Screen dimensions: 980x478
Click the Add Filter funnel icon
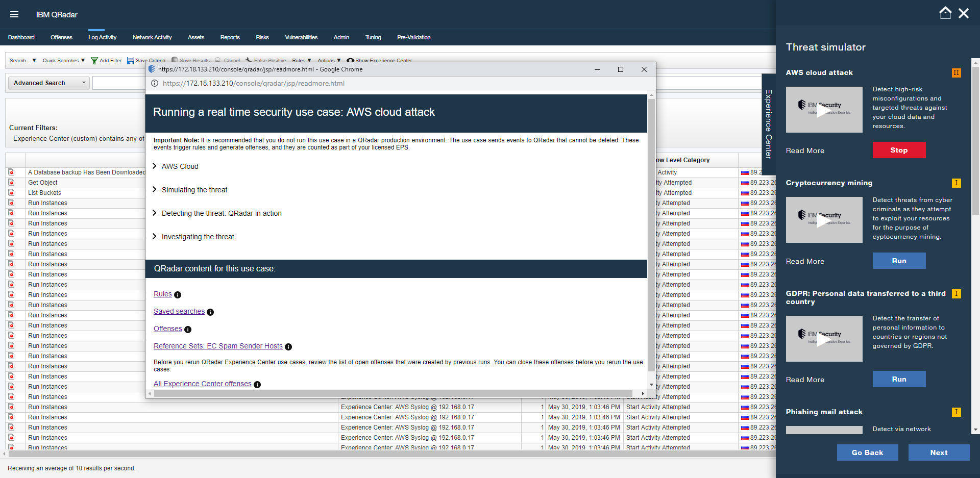[x=94, y=60]
